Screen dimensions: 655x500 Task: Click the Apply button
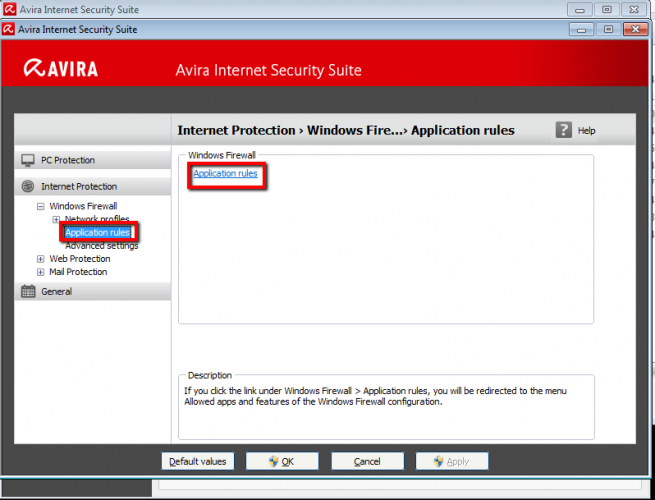(452, 461)
